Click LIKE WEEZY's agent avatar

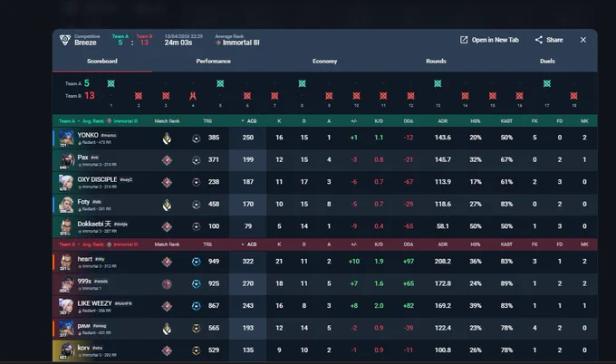[66, 306]
